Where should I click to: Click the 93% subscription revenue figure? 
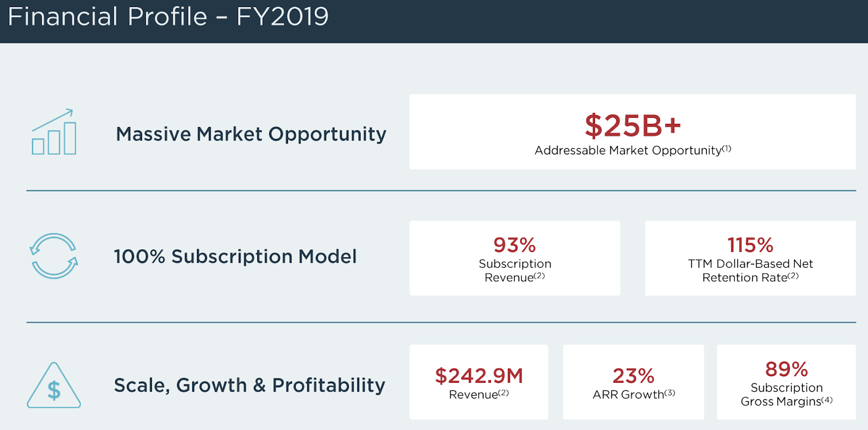(x=515, y=245)
